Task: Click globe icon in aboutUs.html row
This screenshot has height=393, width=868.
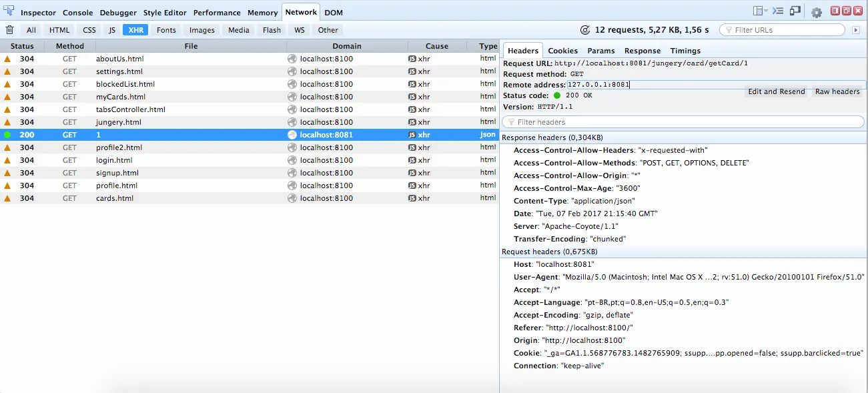Action: pyautogui.click(x=292, y=59)
